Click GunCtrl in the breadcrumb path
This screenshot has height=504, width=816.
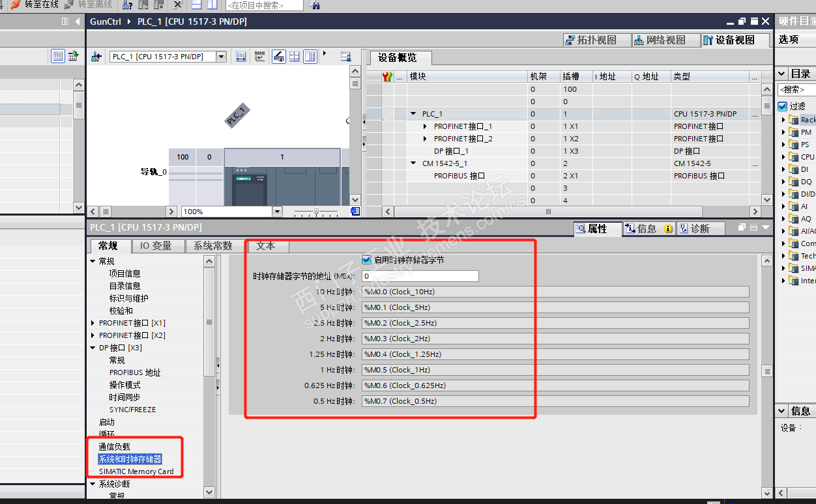(106, 21)
